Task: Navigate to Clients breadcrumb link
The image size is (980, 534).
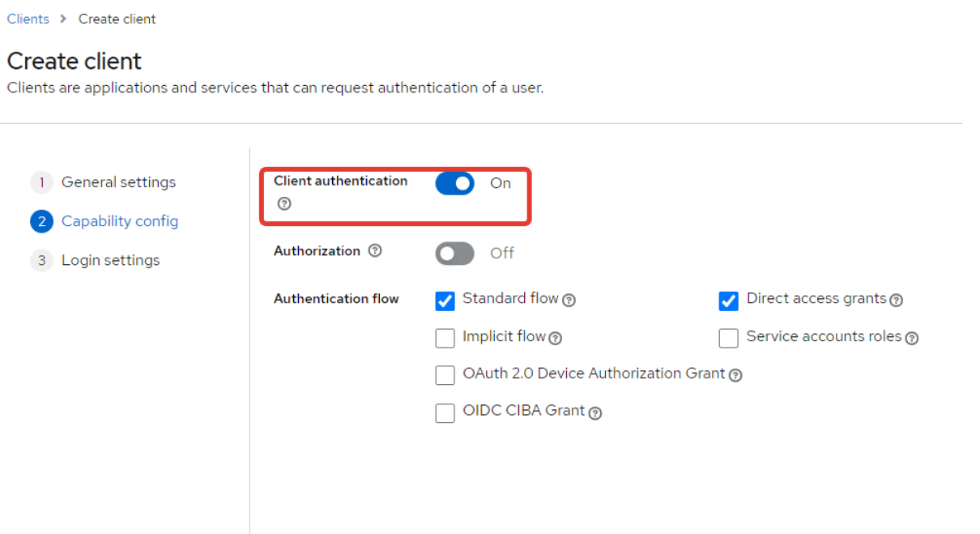Action: coord(28,19)
